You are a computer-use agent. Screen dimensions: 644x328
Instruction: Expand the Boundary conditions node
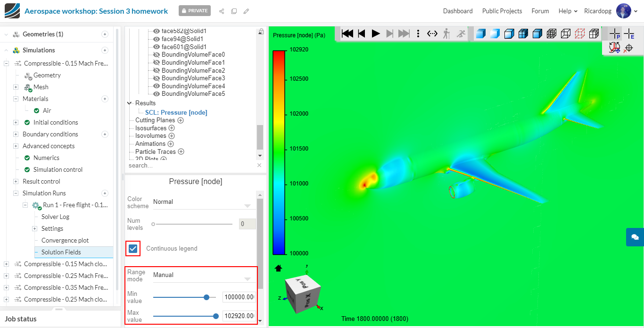[16, 134]
